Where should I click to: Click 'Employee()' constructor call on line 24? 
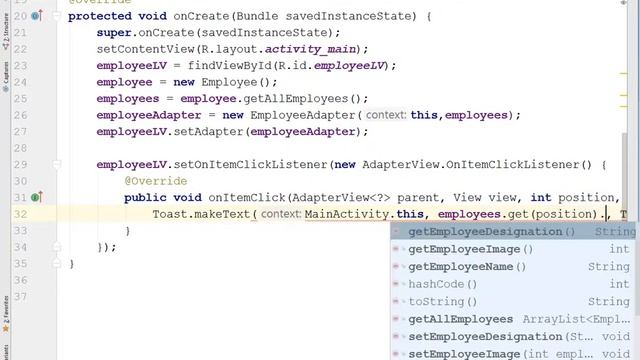[236, 82]
